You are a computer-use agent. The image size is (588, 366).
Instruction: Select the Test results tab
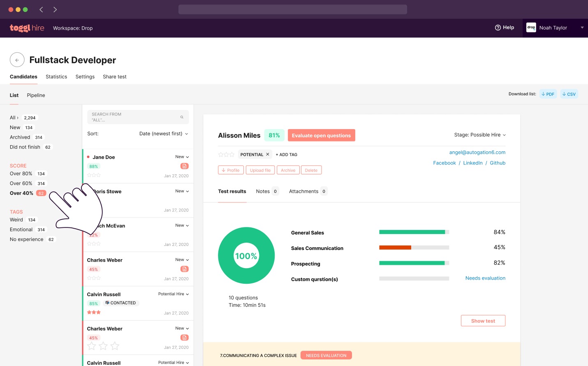click(x=232, y=191)
